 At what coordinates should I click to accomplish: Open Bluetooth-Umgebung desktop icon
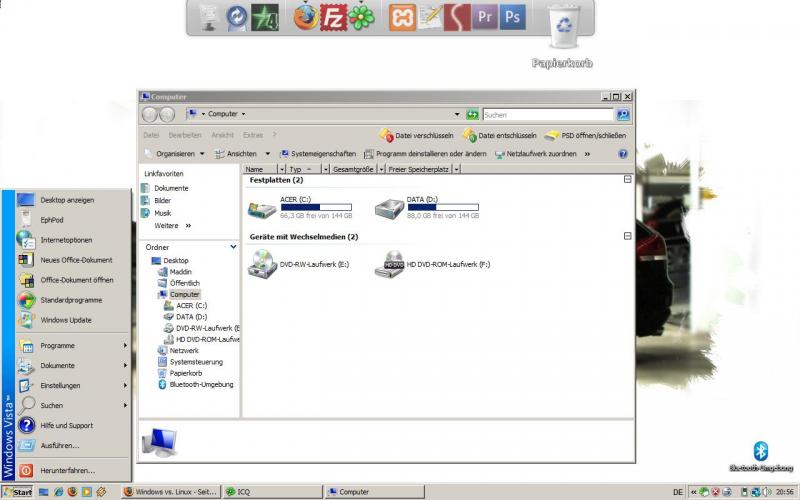click(x=759, y=451)
